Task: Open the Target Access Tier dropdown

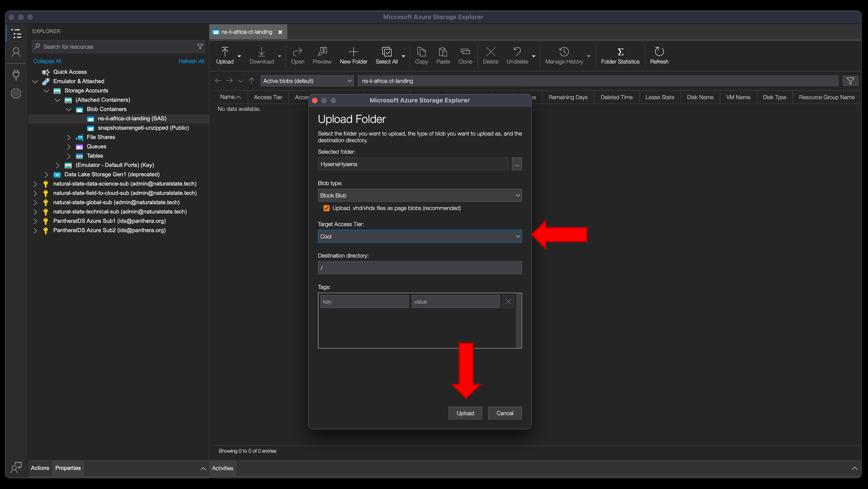Action: pos(420,236)
